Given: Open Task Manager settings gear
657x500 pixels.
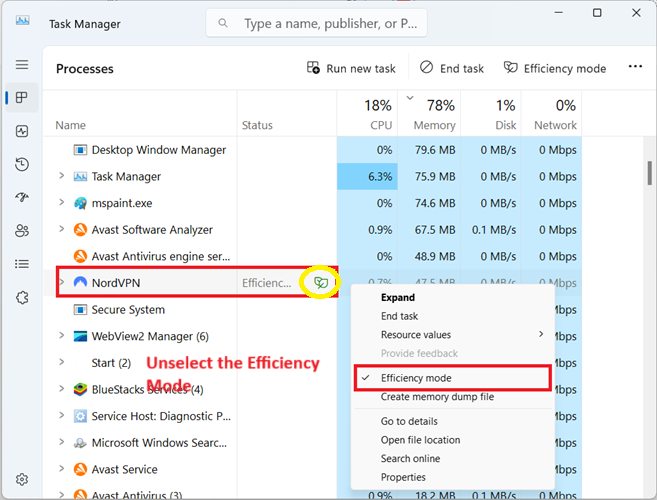Looking at the screenshot, I should click(22, 479).
